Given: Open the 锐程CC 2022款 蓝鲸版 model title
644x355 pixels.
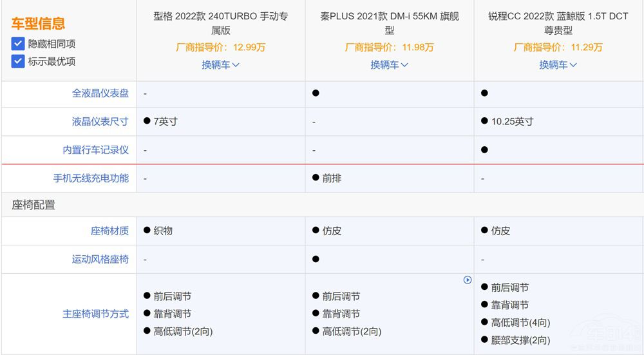Looking at the screenshot, I should coord(558,23).
